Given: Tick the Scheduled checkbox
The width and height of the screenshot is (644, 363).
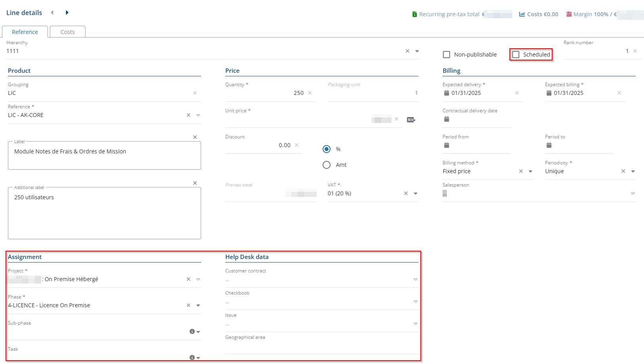Looking at the screenshot, I should 516,55.
